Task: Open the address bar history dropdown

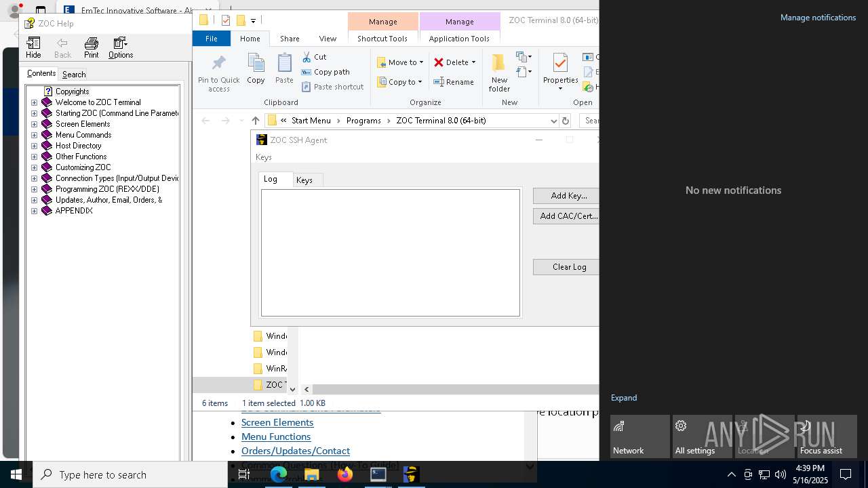Action: [x=553, y=121]
